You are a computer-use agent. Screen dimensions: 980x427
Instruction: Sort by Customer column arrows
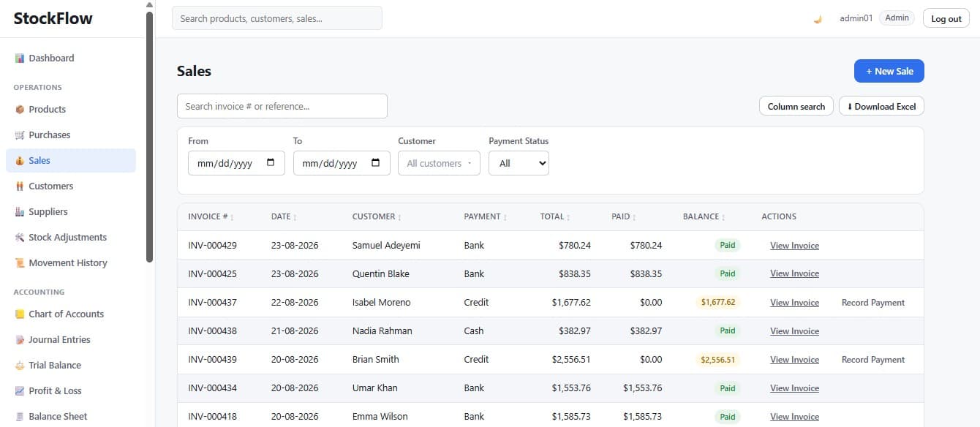point(399,217)
